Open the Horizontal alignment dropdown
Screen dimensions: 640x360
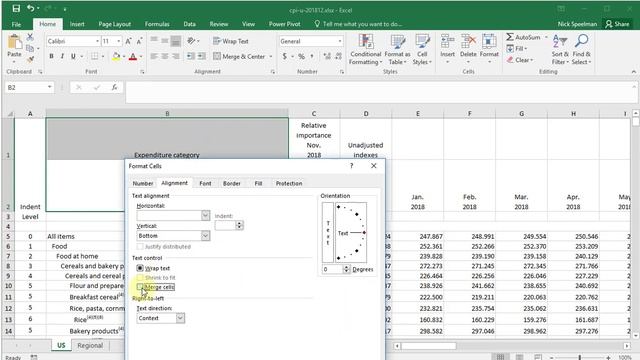(x=205, y=215)
